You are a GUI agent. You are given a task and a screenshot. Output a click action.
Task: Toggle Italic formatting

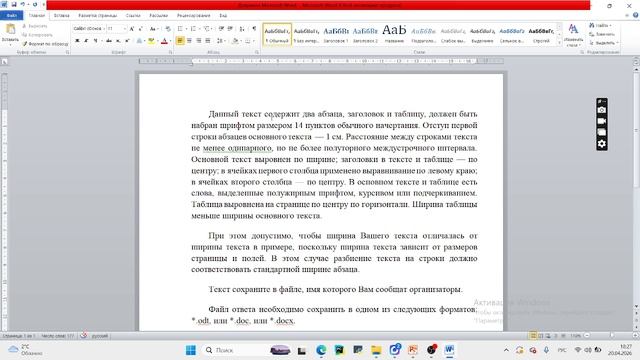[86, 40]
